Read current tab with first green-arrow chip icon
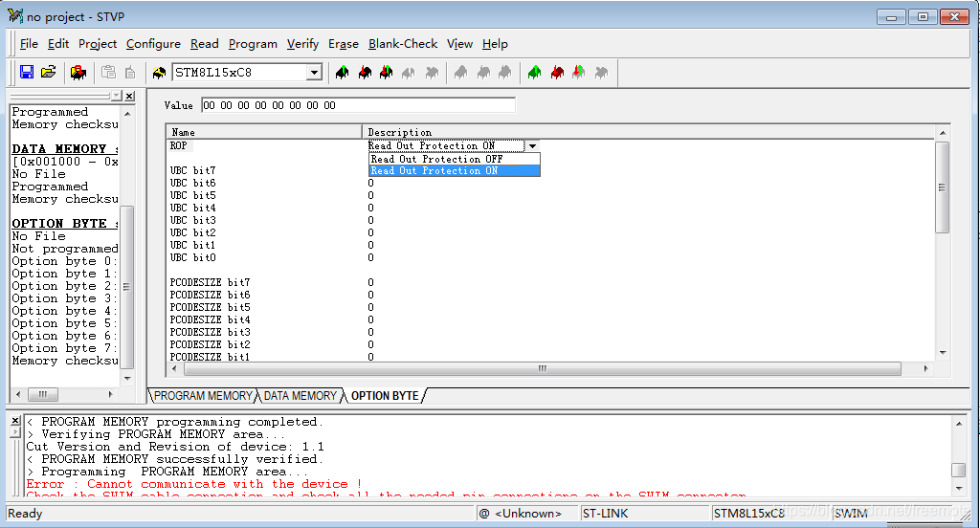Image resolution: width=980 pixels, height=528 pixels. pyautogui.click(x=342, y=73)
